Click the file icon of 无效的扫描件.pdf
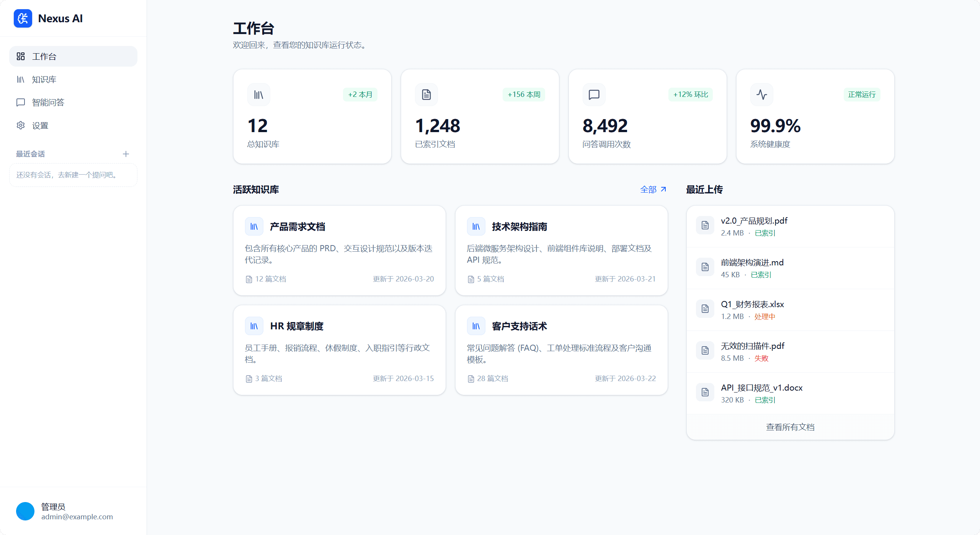Screen dimensions: 980x535 coord(705,350)
